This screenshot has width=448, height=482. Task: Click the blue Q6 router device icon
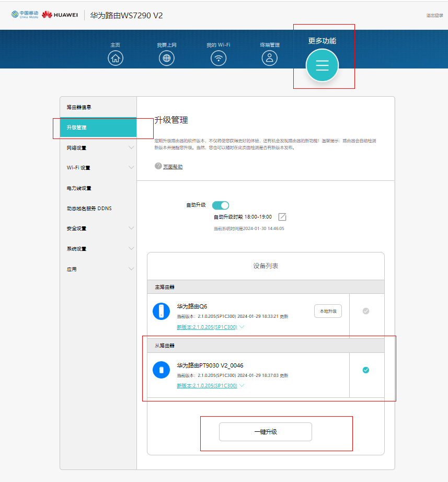coord(161,311)
